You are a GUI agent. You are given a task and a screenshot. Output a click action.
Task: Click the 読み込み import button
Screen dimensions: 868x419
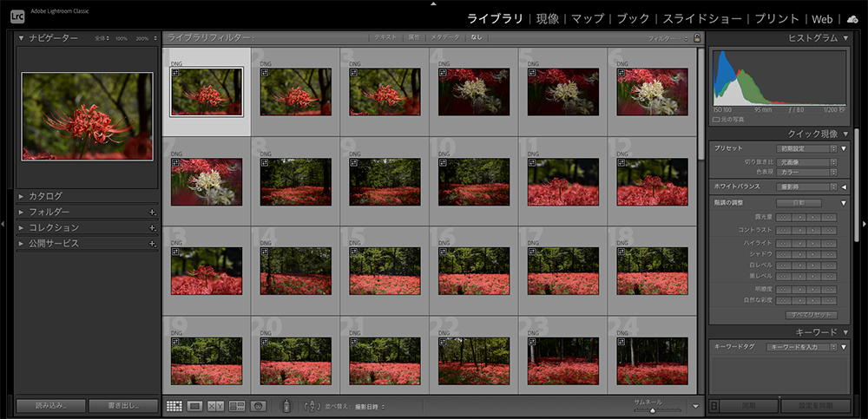click(51, 405)
